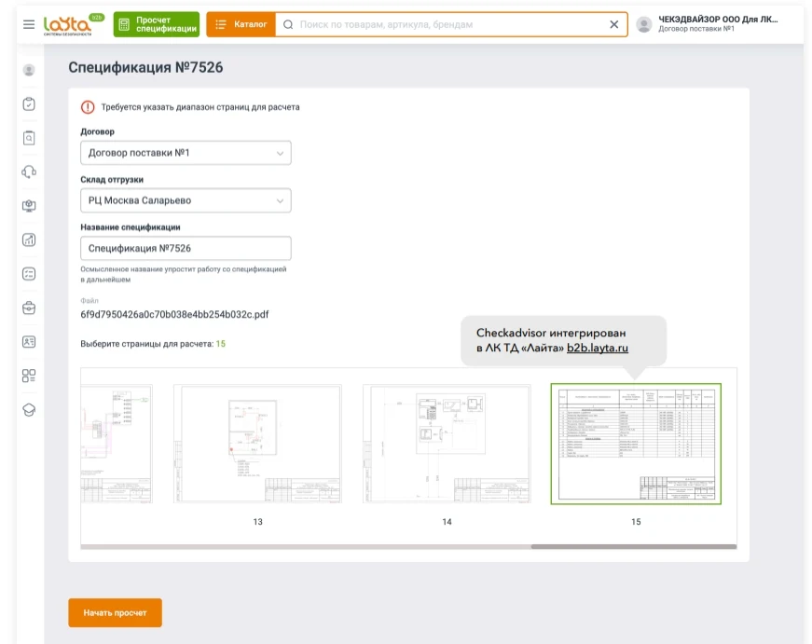This screenshot has width=812, height=644.
Task: Open the briefcase sidebar icon
Action: pos(29,308)
